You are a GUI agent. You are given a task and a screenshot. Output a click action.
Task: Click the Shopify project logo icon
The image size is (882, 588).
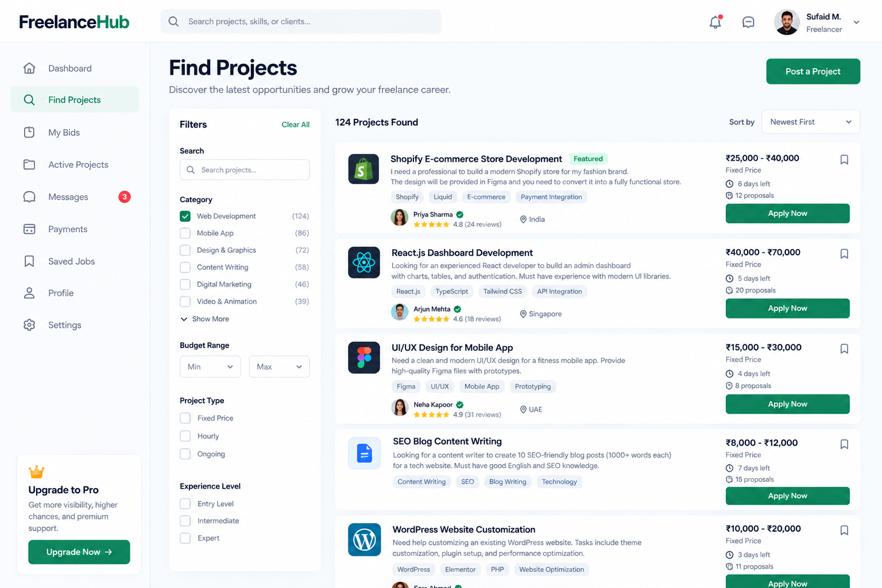pos(363,169)
